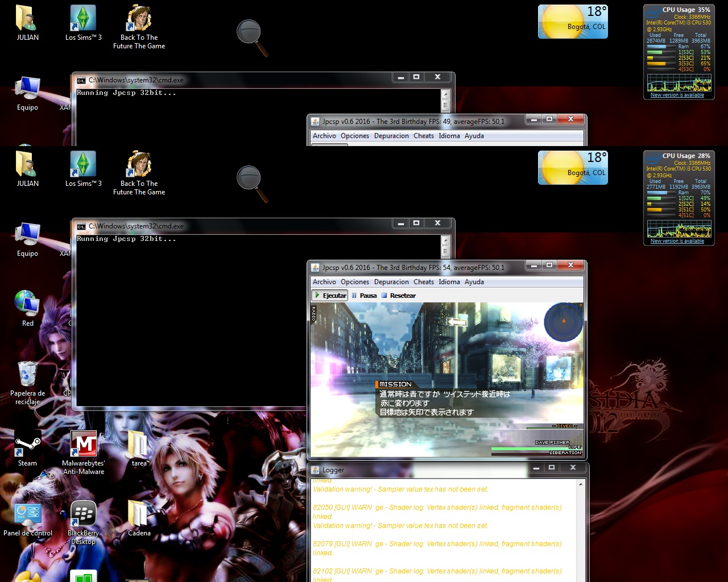Click the Java icon in the Logger title bar

point(315,470)
